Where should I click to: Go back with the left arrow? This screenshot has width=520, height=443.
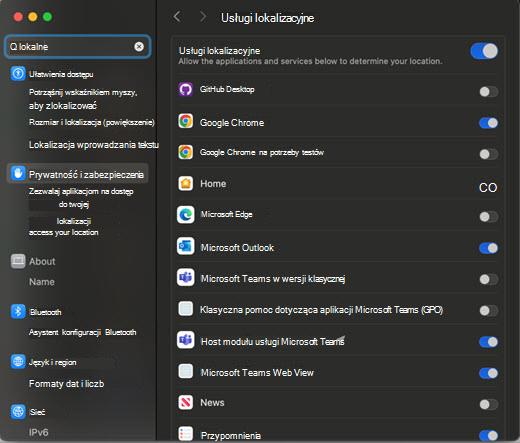(177, 16)
